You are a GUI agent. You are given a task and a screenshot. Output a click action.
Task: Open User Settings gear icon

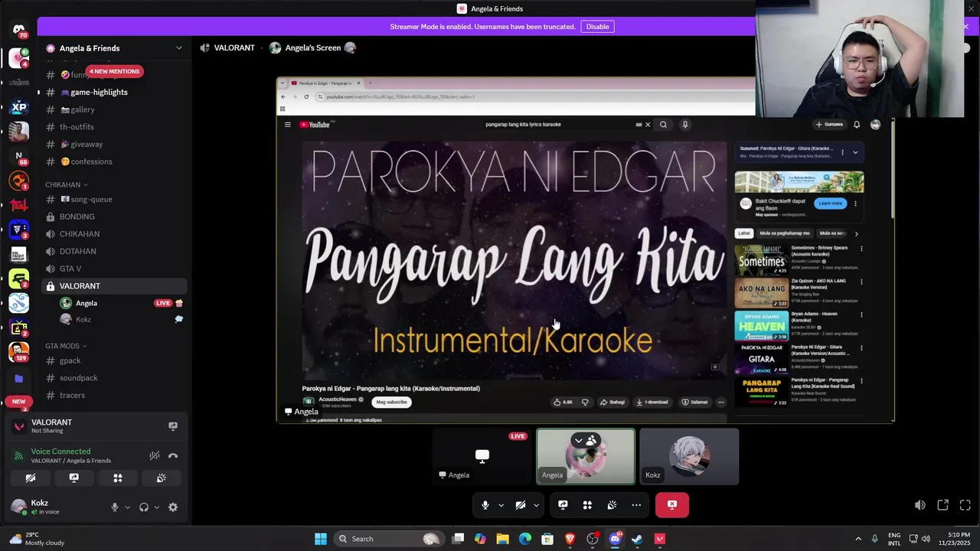[173, 507]
